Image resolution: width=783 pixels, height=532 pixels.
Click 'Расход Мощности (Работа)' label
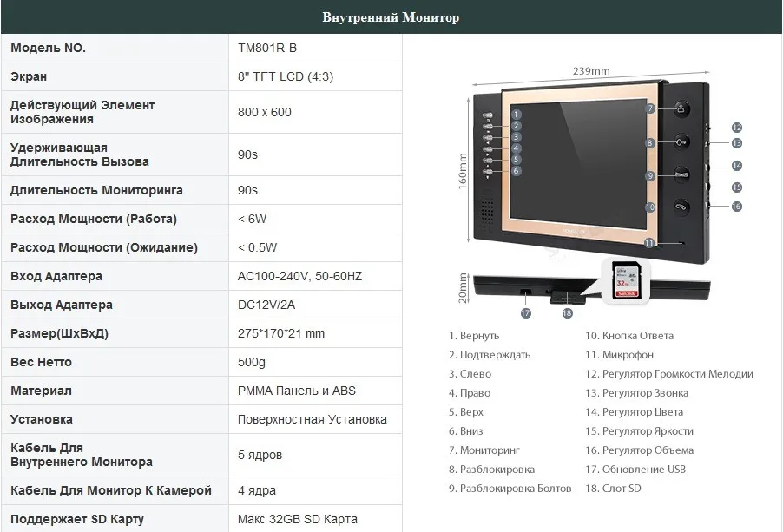coord(94,219)
